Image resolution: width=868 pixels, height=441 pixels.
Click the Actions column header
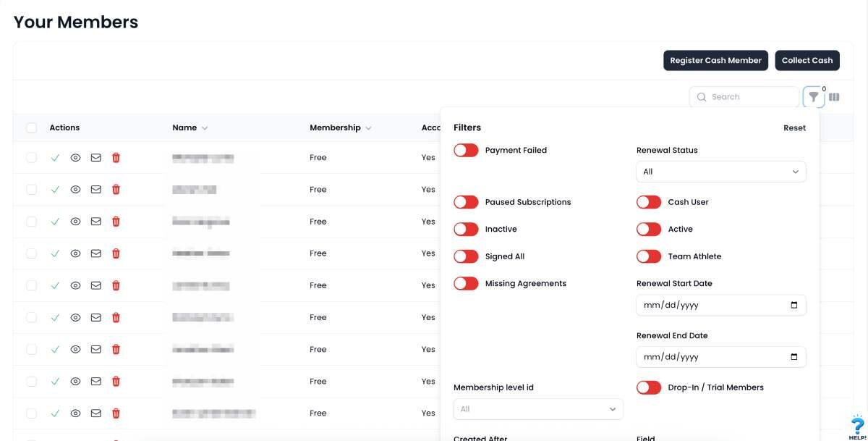(x=64, y=127)
